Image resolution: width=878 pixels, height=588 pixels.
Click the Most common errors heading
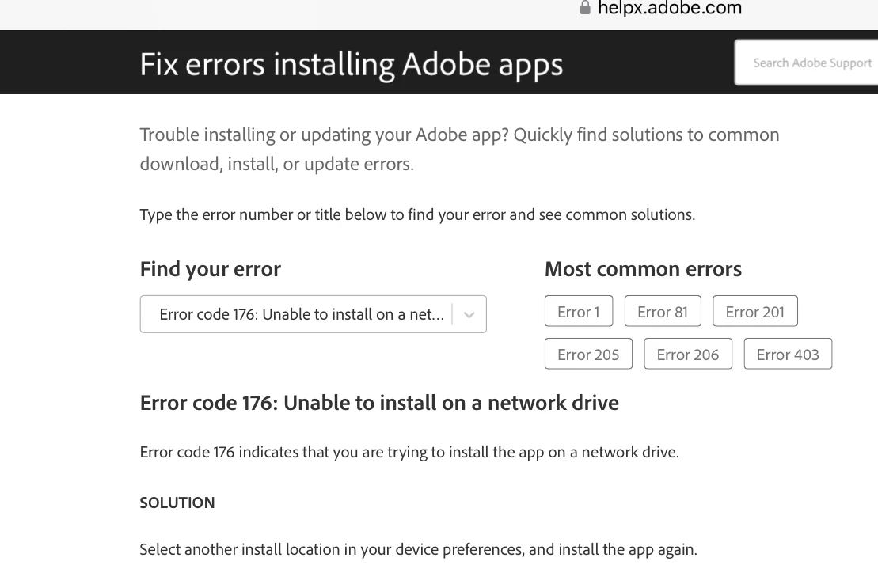click(x=643, y=269)
